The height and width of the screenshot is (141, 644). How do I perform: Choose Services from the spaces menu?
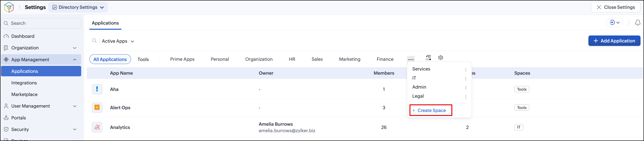(421, 69)
